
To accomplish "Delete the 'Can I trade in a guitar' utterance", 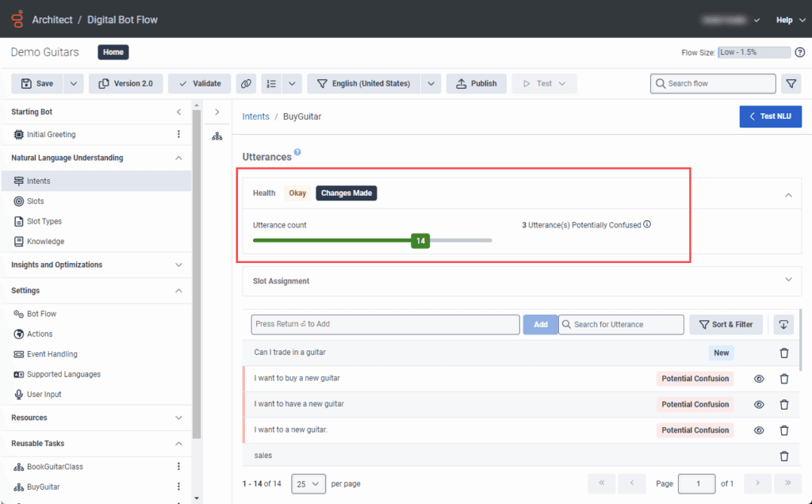I will 784,353.
